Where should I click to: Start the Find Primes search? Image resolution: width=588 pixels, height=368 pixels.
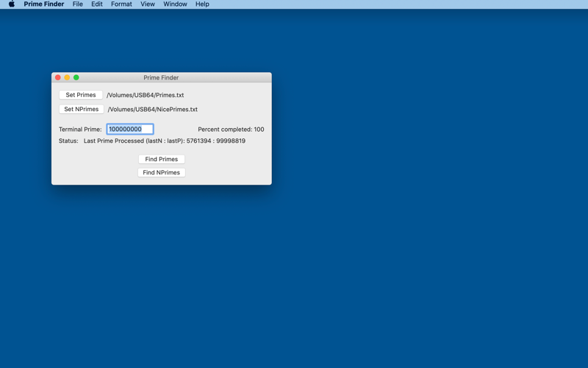click(162, 159)
